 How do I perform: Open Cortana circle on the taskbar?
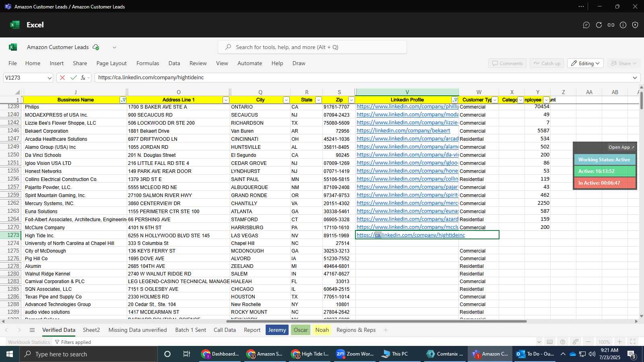[167, 354]
